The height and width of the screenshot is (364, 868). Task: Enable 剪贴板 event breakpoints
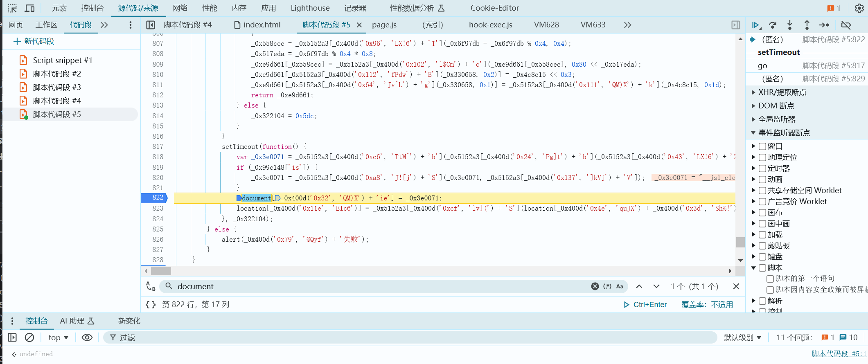coord(762,246)
